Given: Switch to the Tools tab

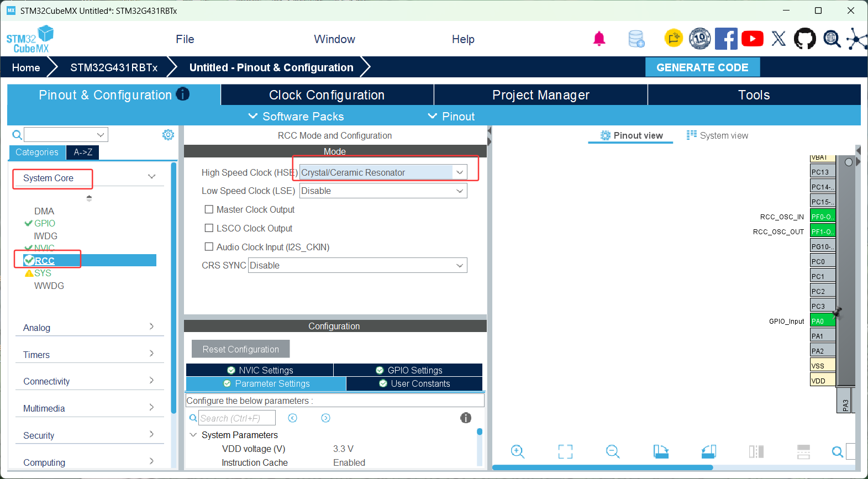Looking at the screenshot, I should coord(754,94).
